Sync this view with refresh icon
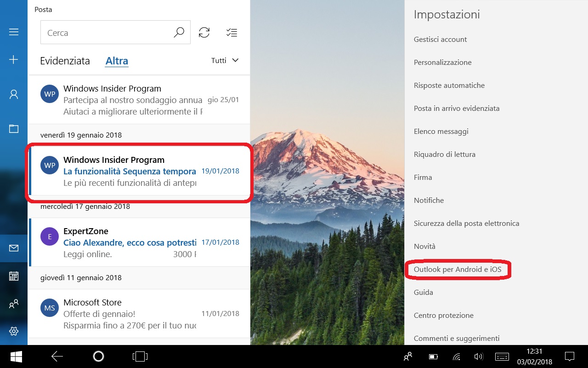 (x=204, y=33)
